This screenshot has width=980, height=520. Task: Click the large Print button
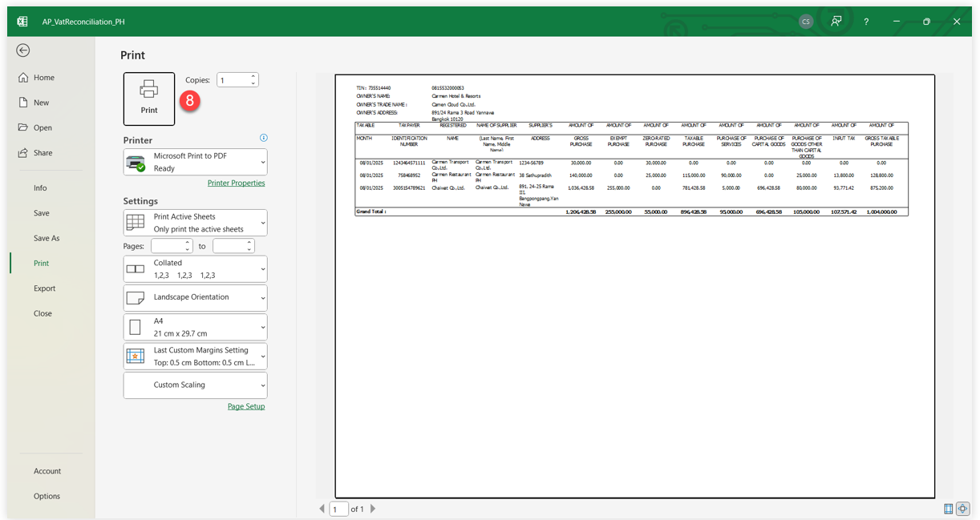(x=149, y=99)
